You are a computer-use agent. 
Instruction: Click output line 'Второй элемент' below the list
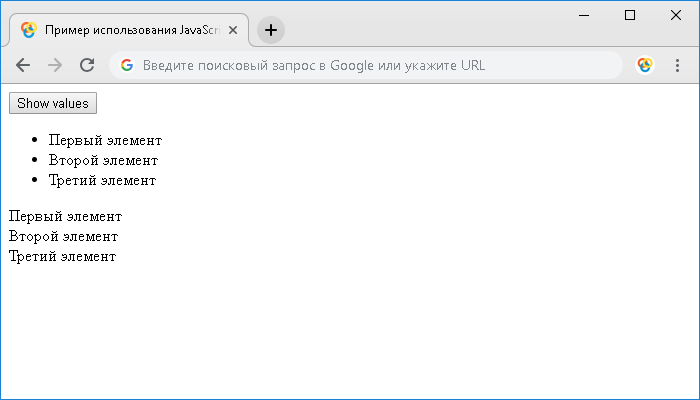[x=62, y=236]
